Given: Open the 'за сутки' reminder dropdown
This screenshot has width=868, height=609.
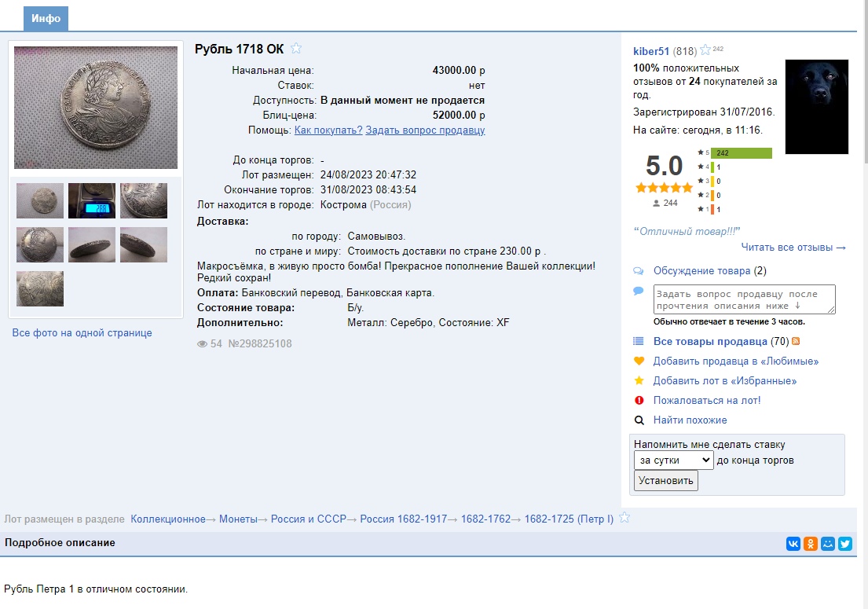Looking at the screenshot, I should pos(673,460).
